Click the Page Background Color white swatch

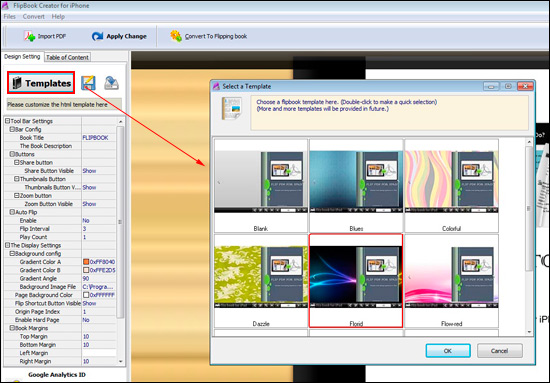86,295
